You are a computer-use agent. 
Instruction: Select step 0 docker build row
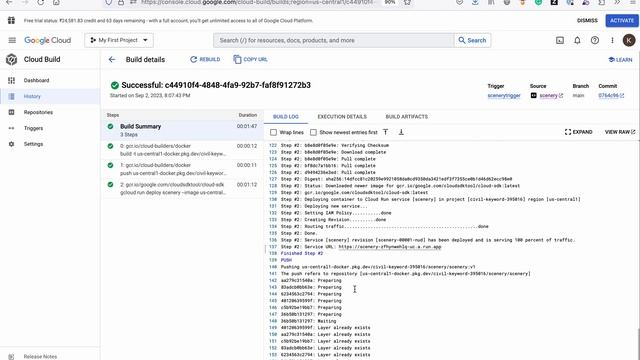[182, 150]
